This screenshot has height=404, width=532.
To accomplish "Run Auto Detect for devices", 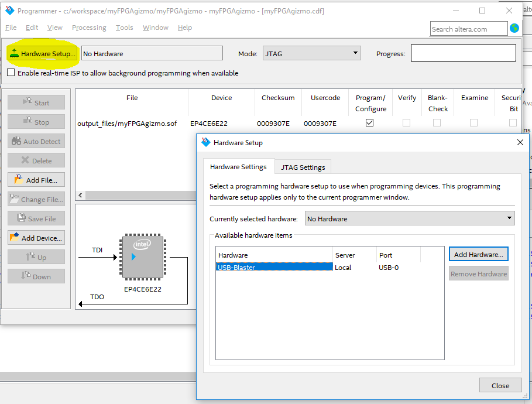I will pos(36,141).
